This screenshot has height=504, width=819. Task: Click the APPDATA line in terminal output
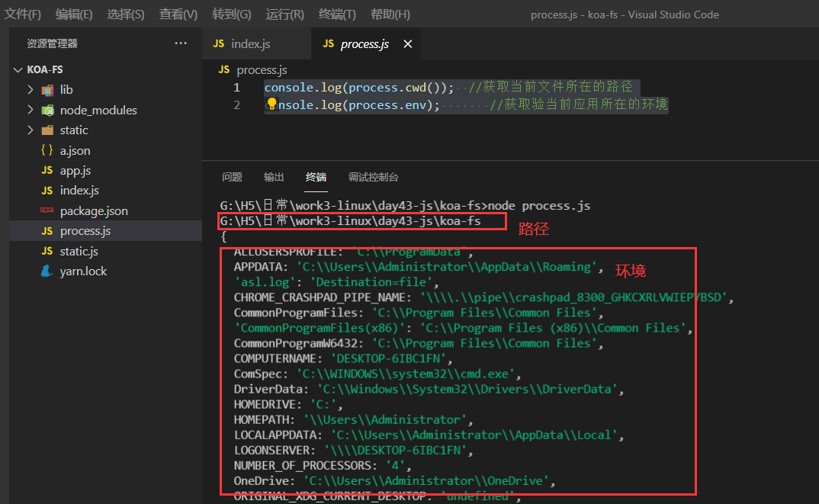[419, 267]
